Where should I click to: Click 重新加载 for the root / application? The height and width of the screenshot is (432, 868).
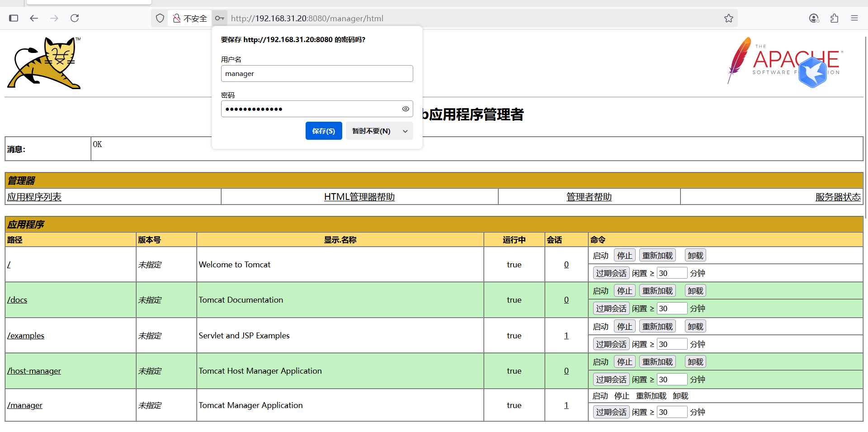pos(658,256)
